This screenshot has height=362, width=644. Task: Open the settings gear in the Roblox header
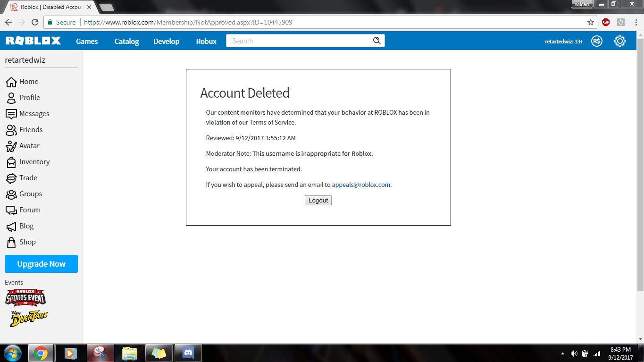pos(620,41)
